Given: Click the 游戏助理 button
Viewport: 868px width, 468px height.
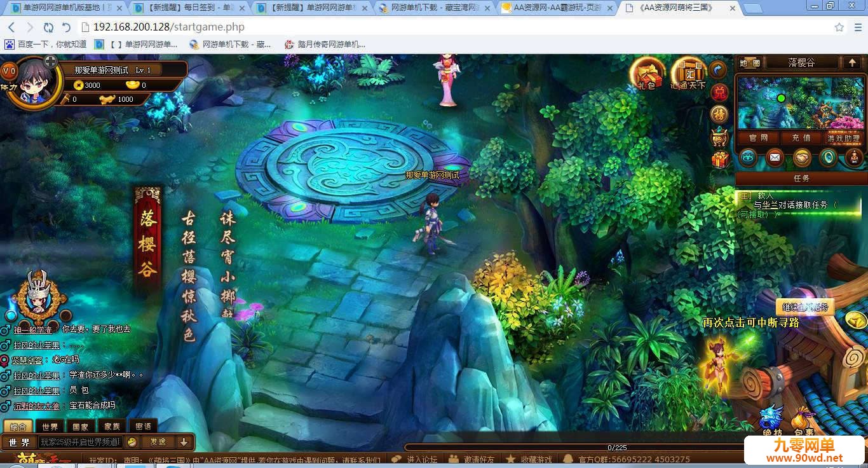Looking at the screenshot, I should click(843, 138).
